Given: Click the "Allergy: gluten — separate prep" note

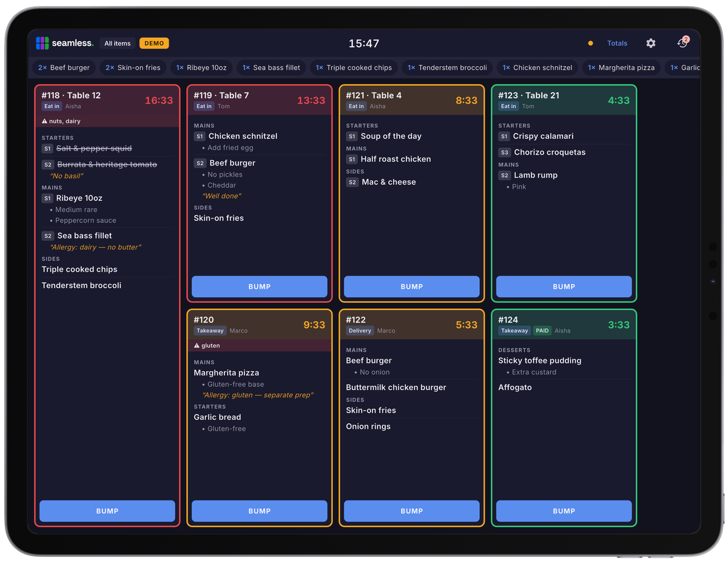Looking at the screenshot, I should click(x=258, y=395).
